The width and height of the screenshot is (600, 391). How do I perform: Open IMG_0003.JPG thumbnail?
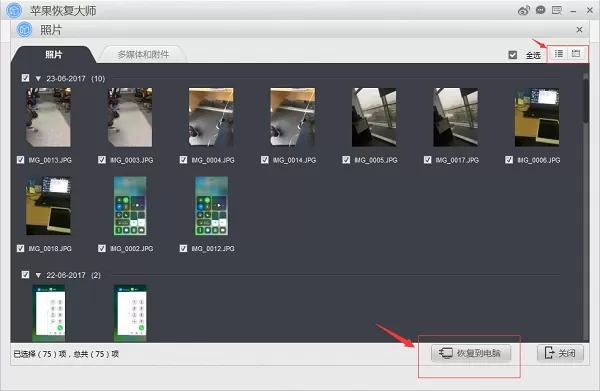[x=130, y=117]
